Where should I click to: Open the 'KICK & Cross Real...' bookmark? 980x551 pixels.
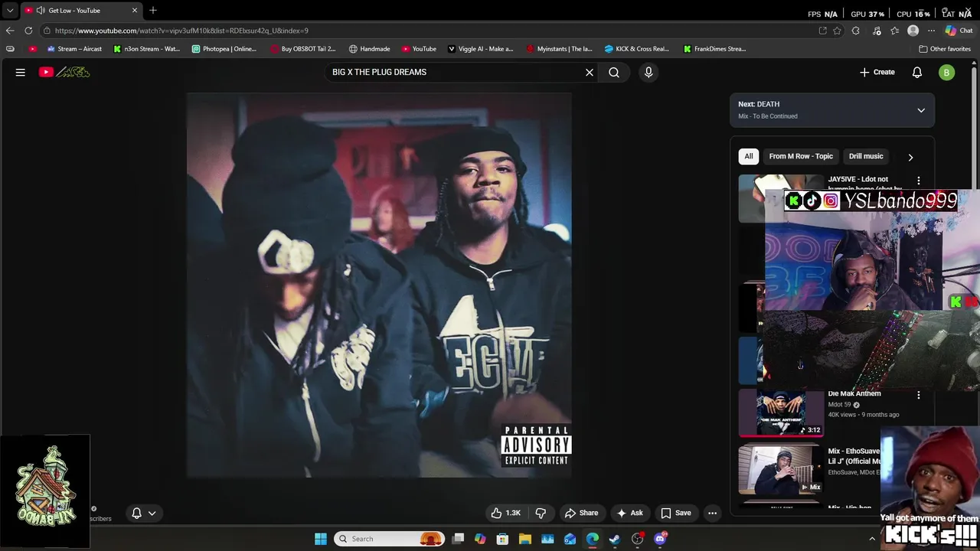click(x=637, y=48)
